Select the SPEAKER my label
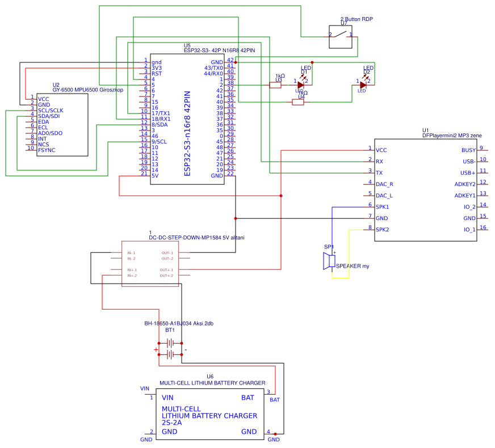The width and height of the screenshot is (495, 448). pyautogui.click(x=353, y=266)
